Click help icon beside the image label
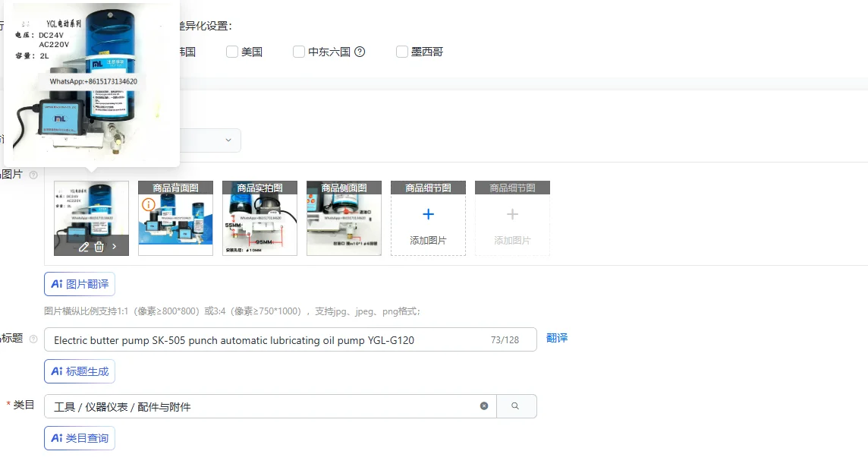Screen dimensions: 868x467 (33, 175)
